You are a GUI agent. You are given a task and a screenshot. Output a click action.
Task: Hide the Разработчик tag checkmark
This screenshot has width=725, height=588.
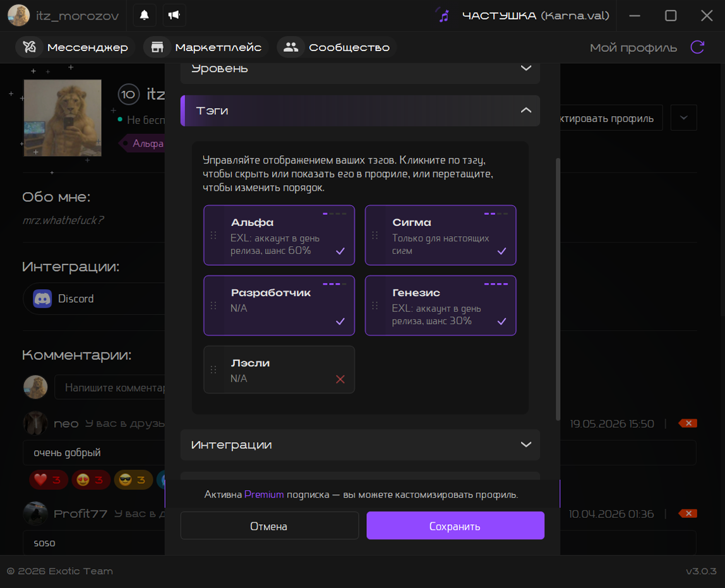point(340,321)
